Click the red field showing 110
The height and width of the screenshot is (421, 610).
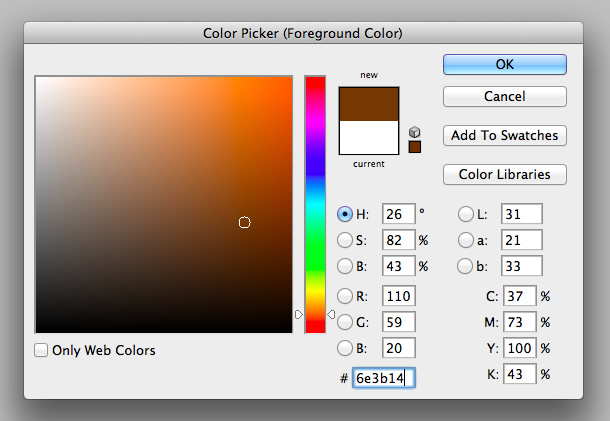[x=399, y=296]
